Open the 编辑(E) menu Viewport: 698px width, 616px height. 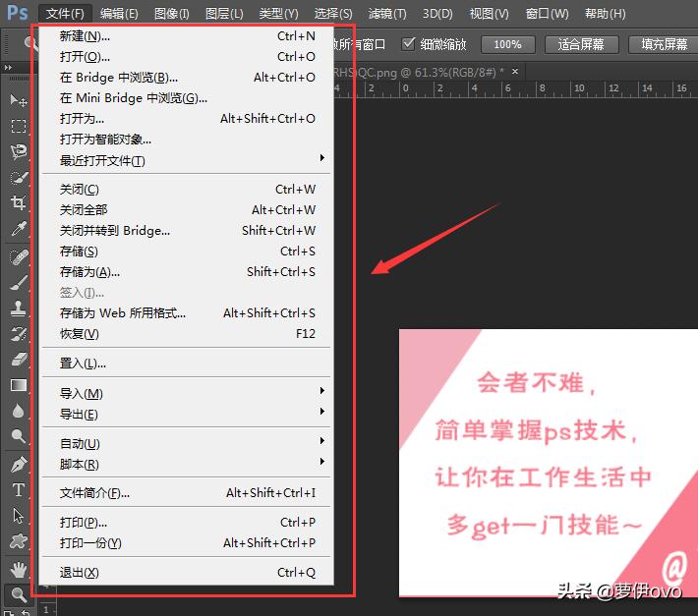[119, 14]
